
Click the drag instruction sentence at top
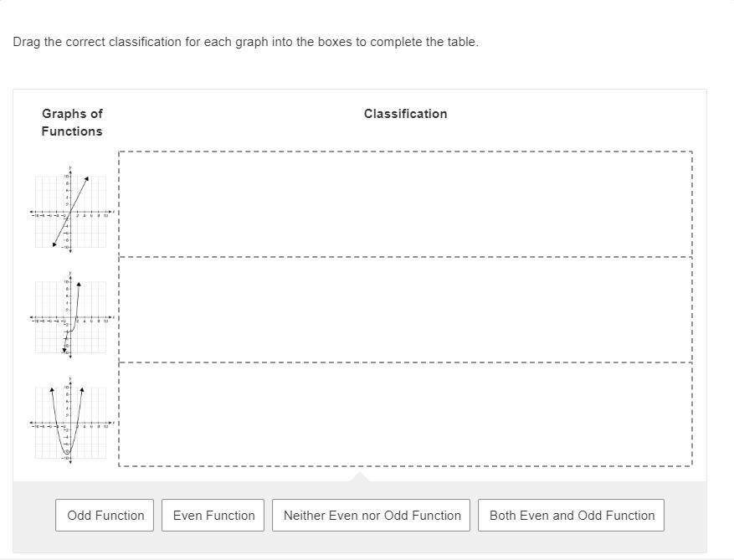click(x=245, y=42)
